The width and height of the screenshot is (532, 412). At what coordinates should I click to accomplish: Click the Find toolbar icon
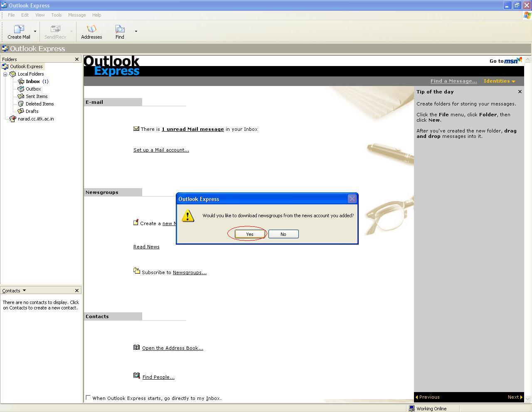[120, 29]
